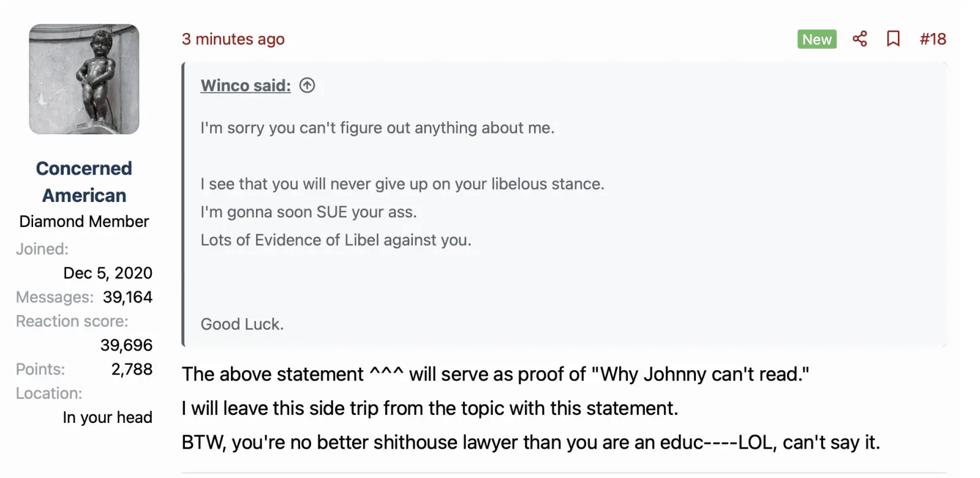The image size is (980, 478).
Task: Click "Good Luck." in the quote
Action: coord(242,324)
